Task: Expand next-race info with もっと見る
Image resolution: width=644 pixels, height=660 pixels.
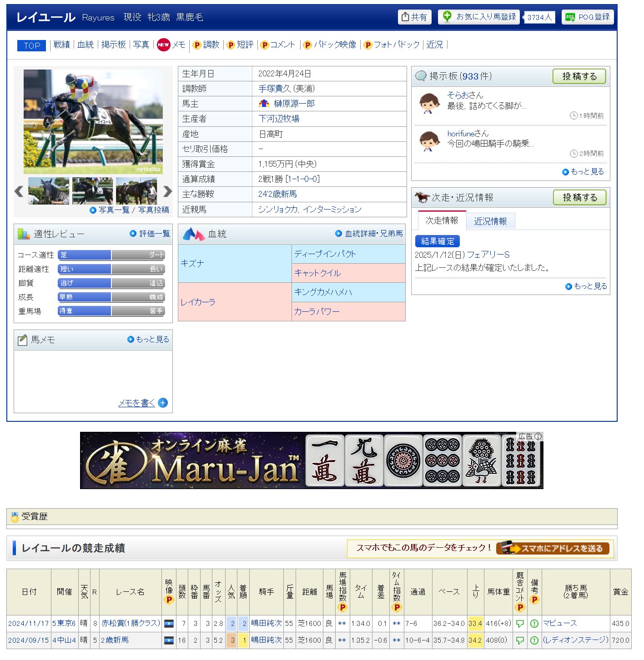Action: tap(586, 286)
